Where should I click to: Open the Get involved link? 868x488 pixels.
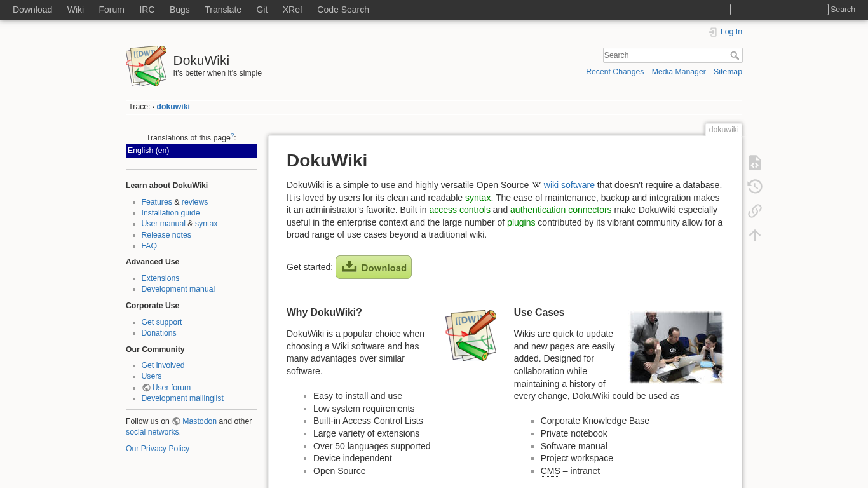[163, 365]
